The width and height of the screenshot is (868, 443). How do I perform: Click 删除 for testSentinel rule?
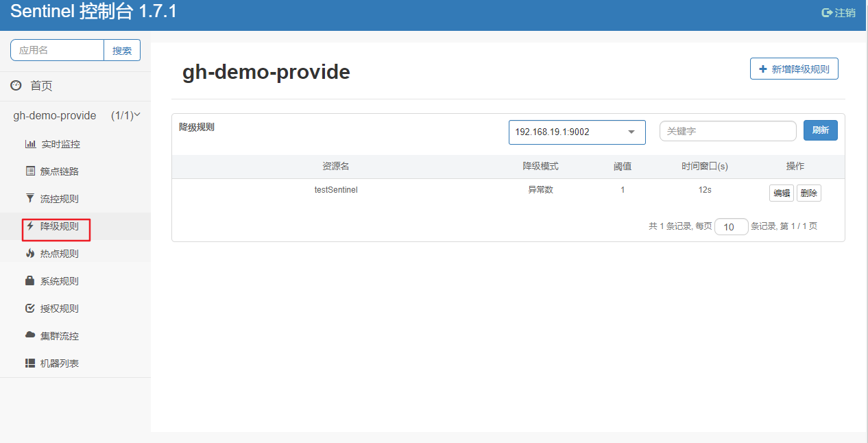[x=809, y=193]
